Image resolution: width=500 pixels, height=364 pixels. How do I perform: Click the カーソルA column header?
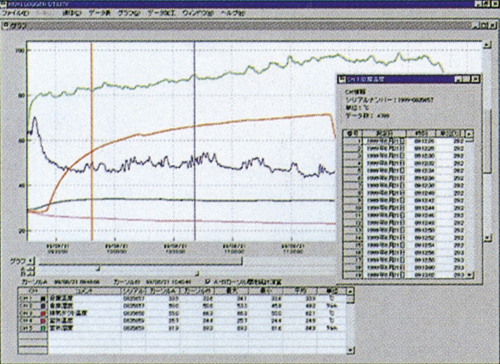click(163, 291)
